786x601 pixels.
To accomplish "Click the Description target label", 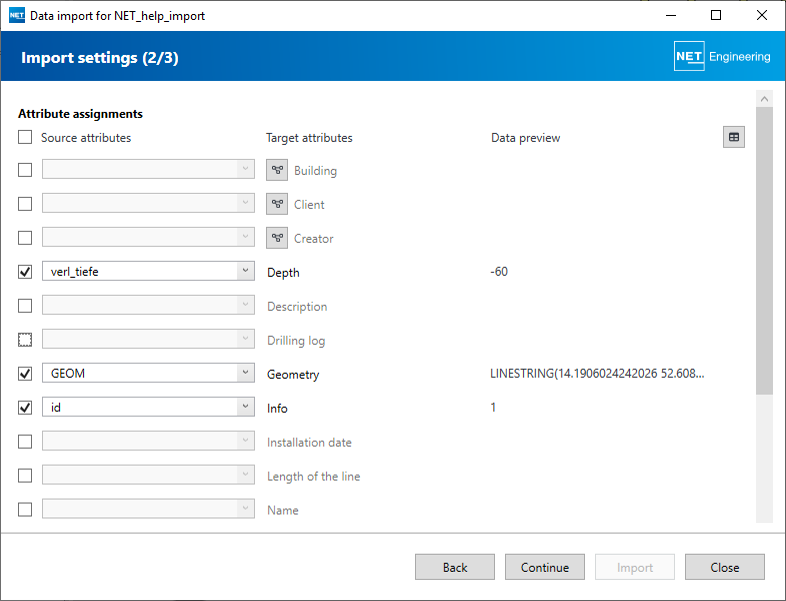I will click(297, 307).
